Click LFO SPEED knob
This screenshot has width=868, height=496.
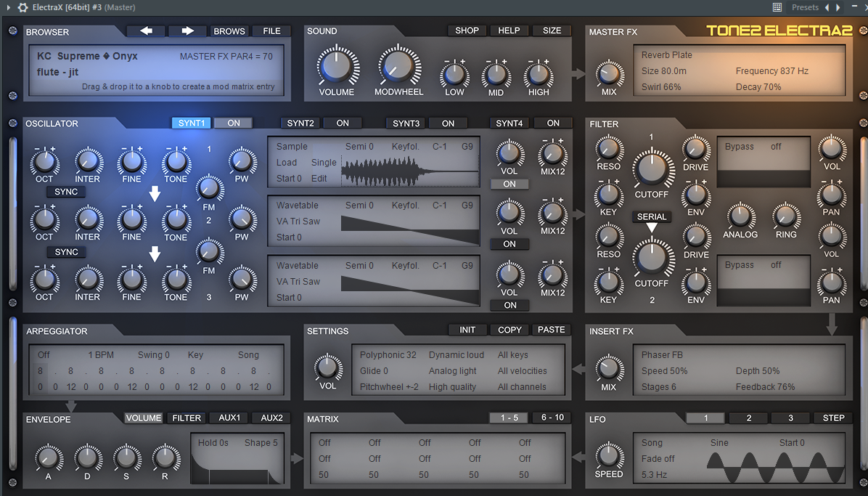point(608,455)
